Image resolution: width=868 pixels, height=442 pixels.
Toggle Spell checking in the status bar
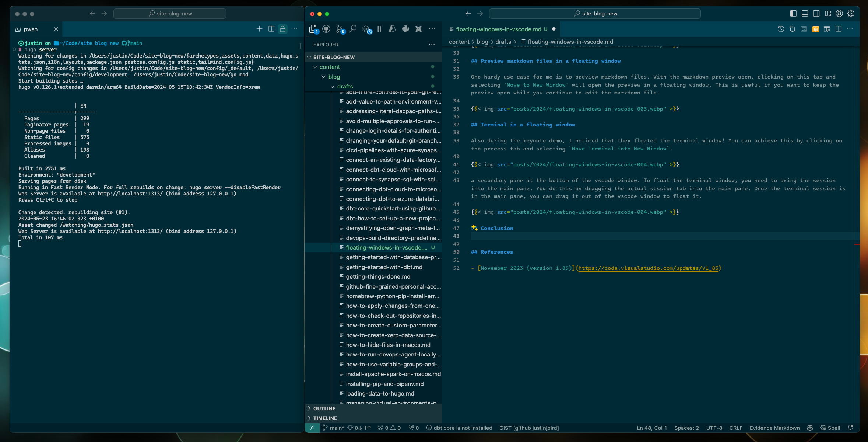point(830,428)
